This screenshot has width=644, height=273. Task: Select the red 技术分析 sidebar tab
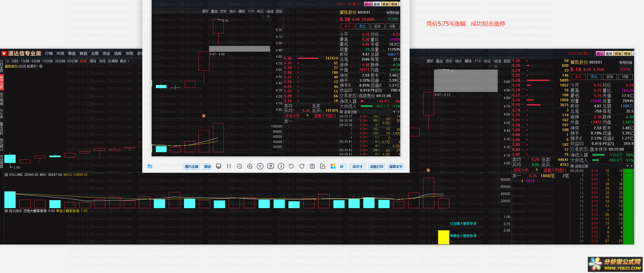tap(2, 82)
